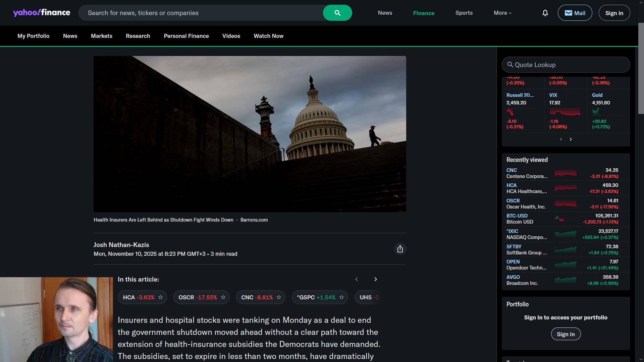This screenshot has width=644, height=362.
Task: Go to previous market summary page
Action: (x=561, y=139)
